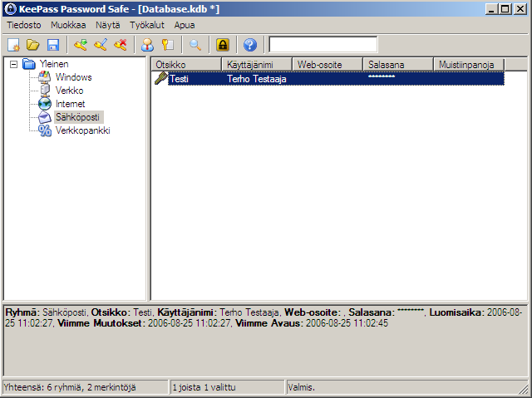Select the Verkkopankki group
This screenshot has height=398, width=532.
click(83, 130)
